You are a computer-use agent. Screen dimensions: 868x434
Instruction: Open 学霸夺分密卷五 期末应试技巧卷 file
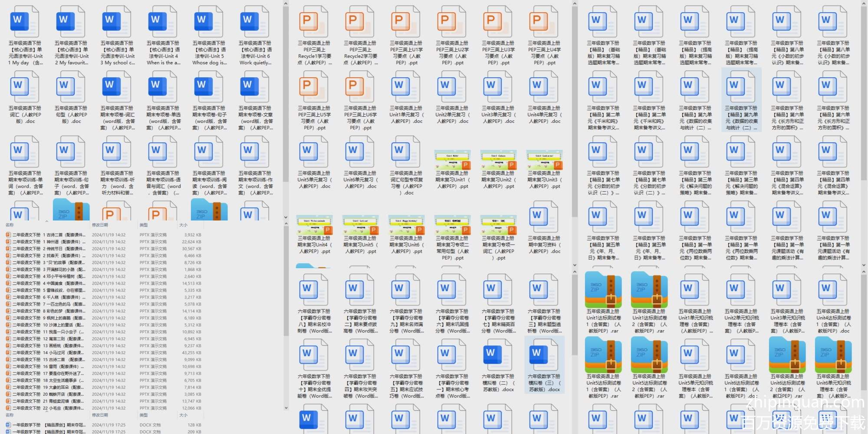click(x=406, y=368)
